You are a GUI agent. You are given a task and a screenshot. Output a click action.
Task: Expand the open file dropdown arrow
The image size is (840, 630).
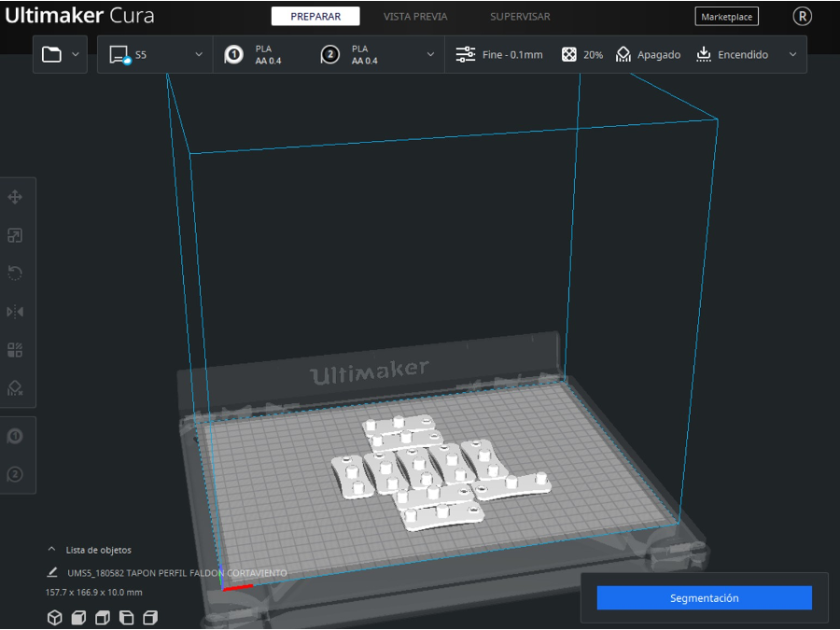pyautogui.click(x=76, y=55)
